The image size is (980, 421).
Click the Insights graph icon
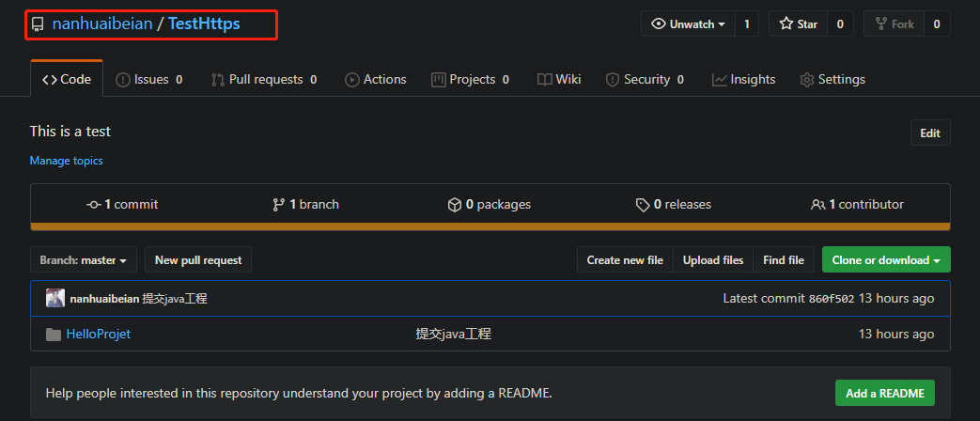[x=720, y=80]
